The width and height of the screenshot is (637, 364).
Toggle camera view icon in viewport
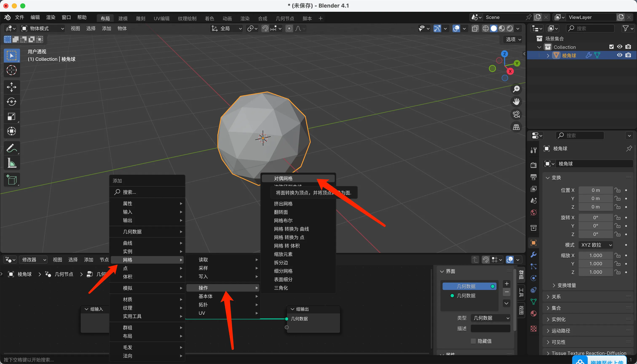point(516,114)
